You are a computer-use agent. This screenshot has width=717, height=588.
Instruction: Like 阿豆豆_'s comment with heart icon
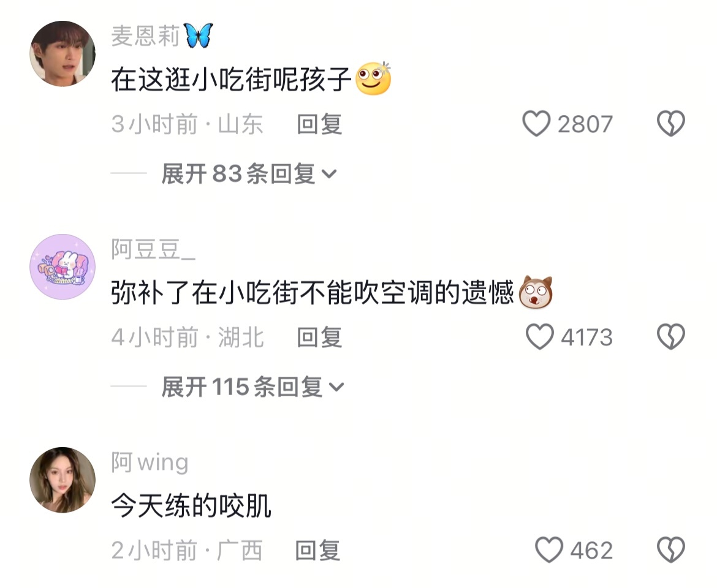pos(539,337)
